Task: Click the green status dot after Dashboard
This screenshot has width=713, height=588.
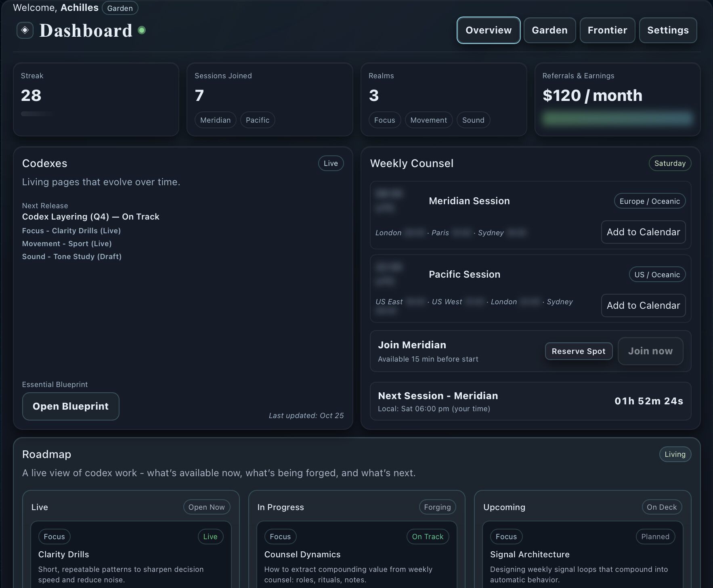Action: coord(142,30)
